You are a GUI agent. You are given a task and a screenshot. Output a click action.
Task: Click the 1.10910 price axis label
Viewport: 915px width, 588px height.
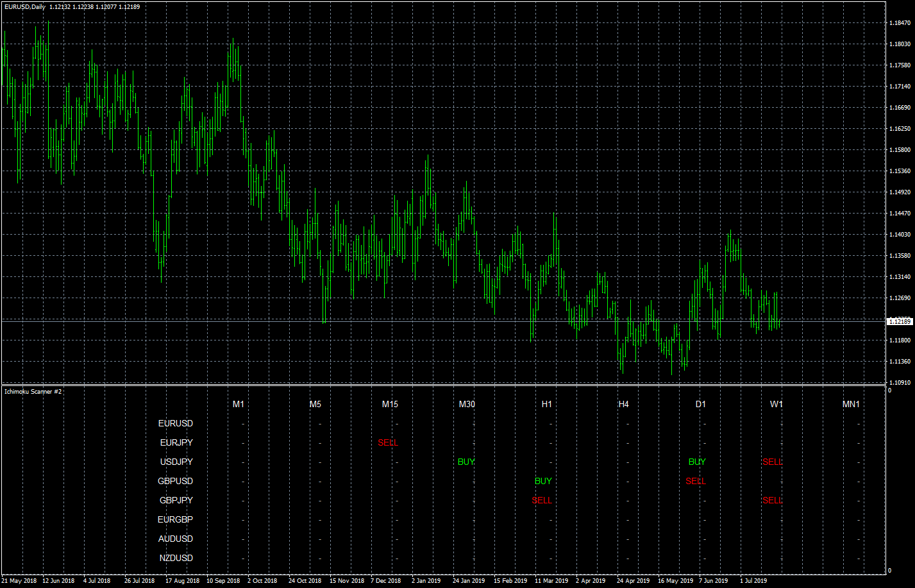899,383
